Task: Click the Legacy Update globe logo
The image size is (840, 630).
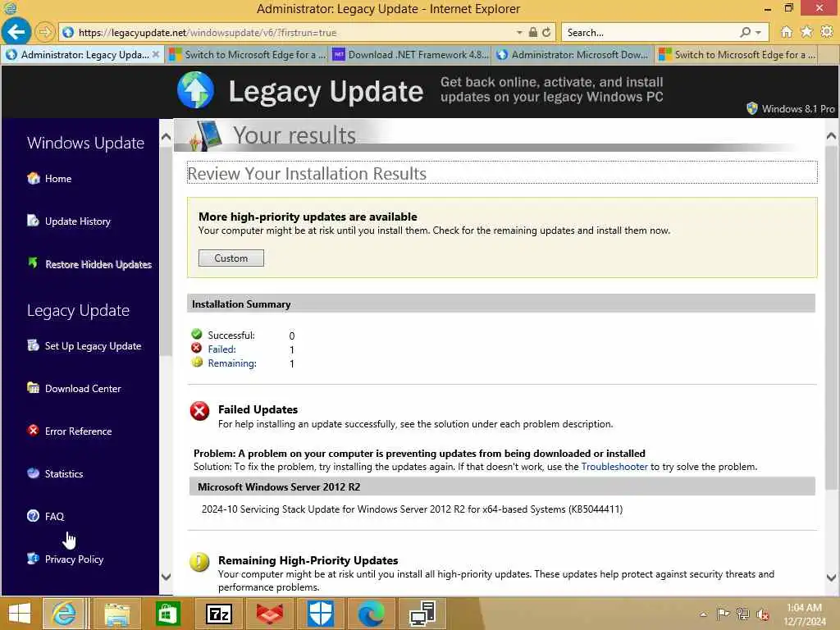Action: pyautogui.click(x=195, y=90)
